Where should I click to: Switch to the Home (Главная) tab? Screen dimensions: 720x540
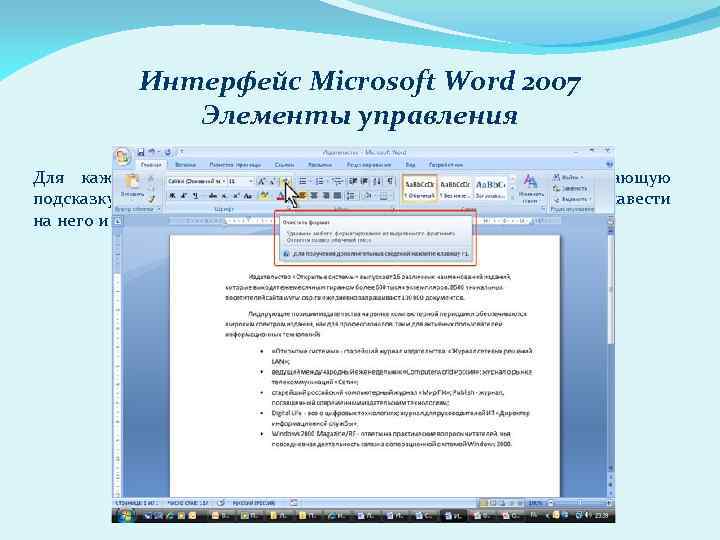[x=151, y=164]
